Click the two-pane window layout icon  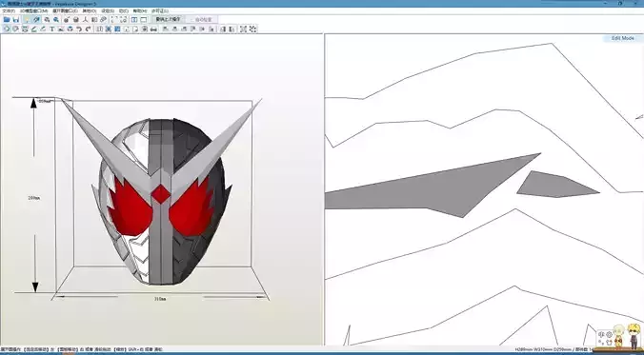(x=134, y=19)
